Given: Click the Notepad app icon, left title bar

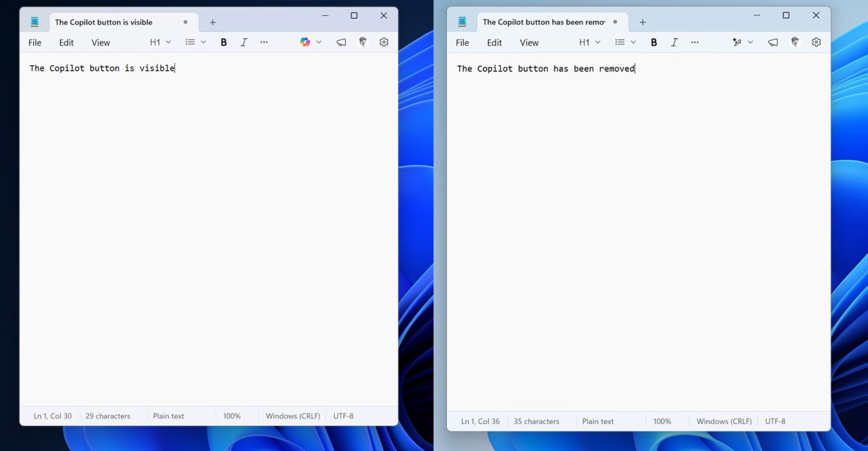Looking at the screenshot, I should pyautogui.click(x=34, y=21).
